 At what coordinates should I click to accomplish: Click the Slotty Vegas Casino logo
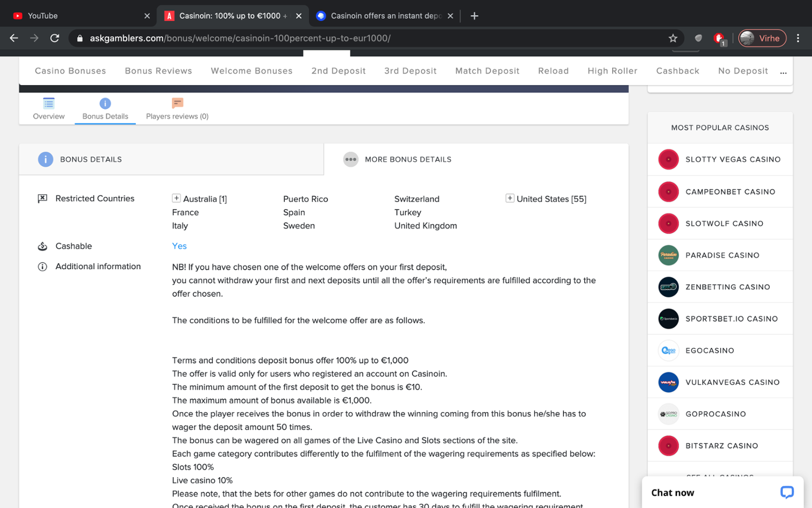click(668, 160)
